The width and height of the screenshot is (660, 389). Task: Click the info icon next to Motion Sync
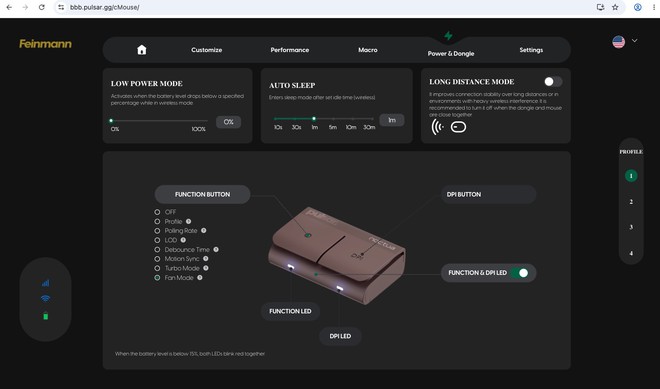click(x=206, y=259)
